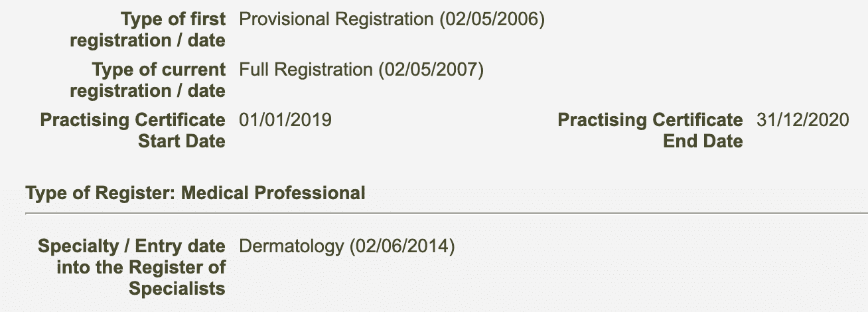This screenshot has height=312, width=868.
Task: Click the 'Type of current registration / date' label
Action: click(x=147, y=80)
